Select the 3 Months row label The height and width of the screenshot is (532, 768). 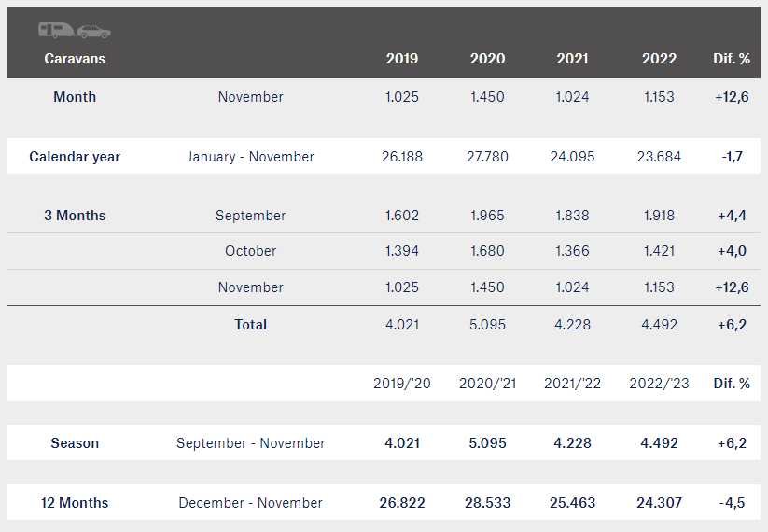pyautogui.click(x=75, y=216)
